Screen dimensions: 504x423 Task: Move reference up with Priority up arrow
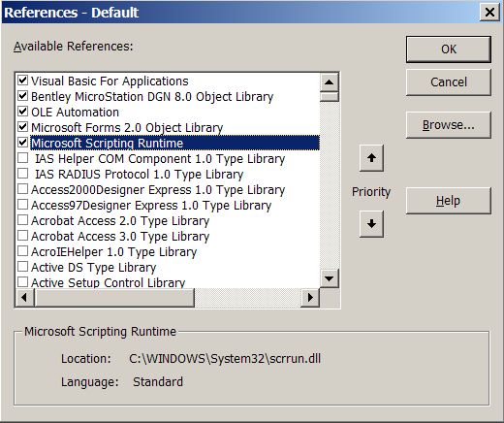371,158
